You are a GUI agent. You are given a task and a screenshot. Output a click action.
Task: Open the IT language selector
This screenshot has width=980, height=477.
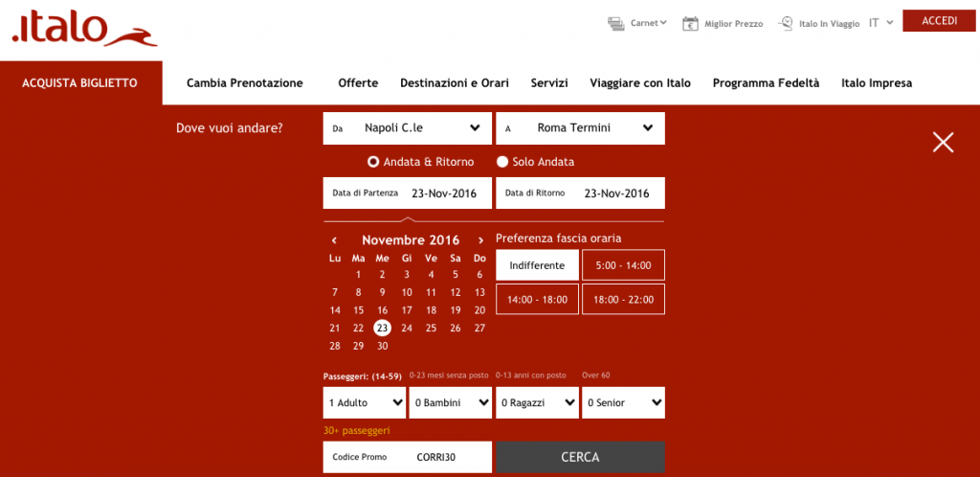click(880, 22)
